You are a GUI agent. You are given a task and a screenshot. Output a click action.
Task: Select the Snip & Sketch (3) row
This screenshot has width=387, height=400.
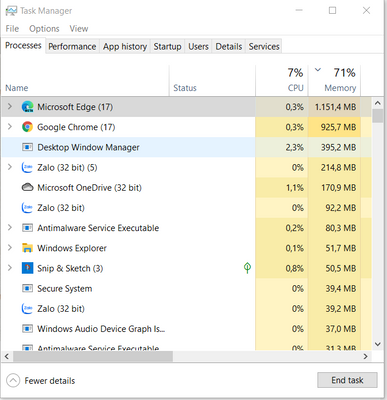click(x=186, y=268)
